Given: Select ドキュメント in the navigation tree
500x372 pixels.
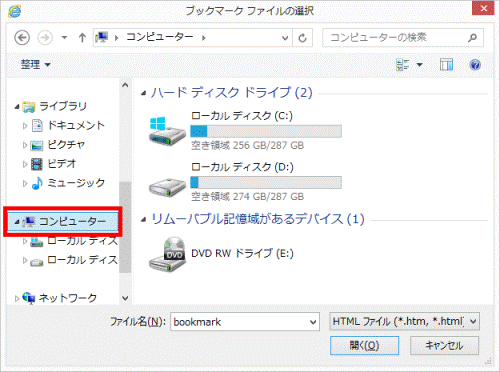Looking at the screenshot, I should [76, 125].
